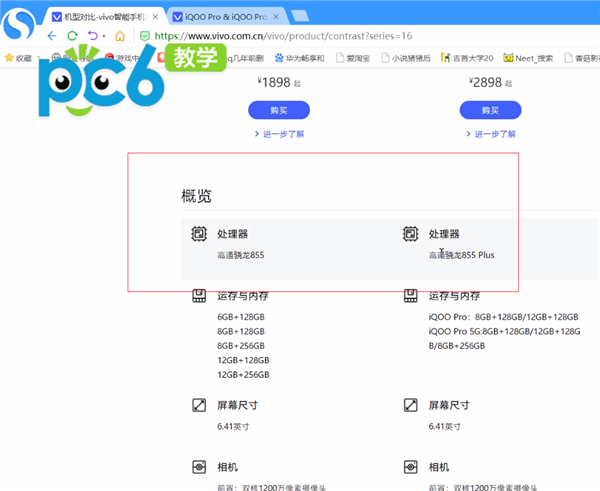The image size is (600, 491).
Task: Open the q几年前删 bookmark
Action: [x=245, y=58]
